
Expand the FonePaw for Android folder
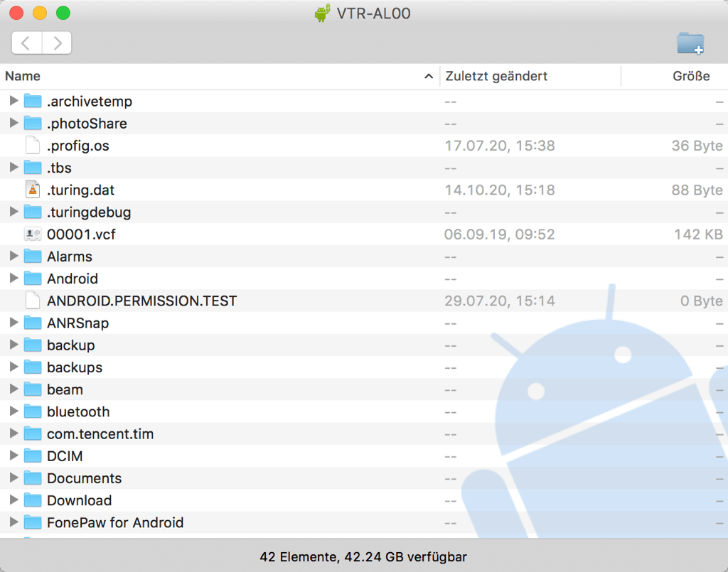click(x=14, y=522)
